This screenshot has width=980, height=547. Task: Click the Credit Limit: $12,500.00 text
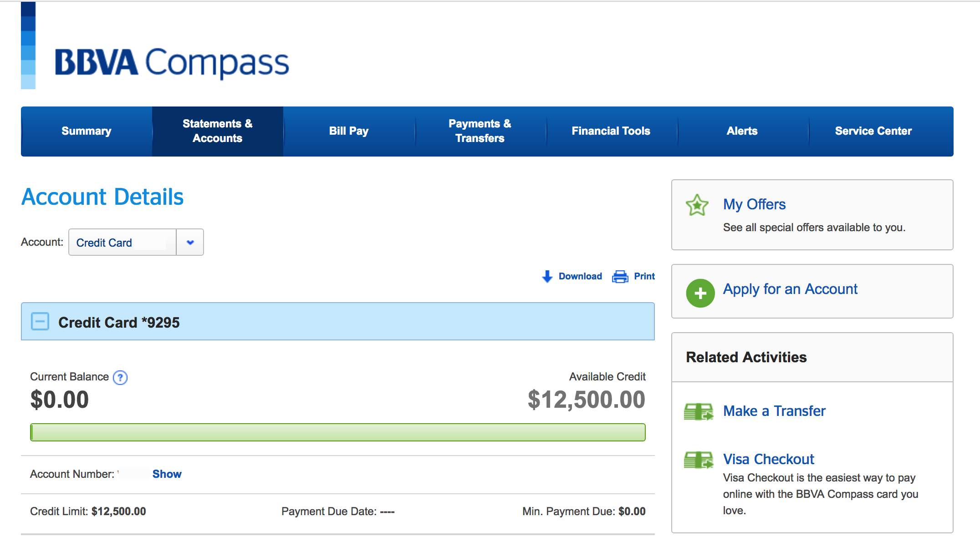coord(88,512)
